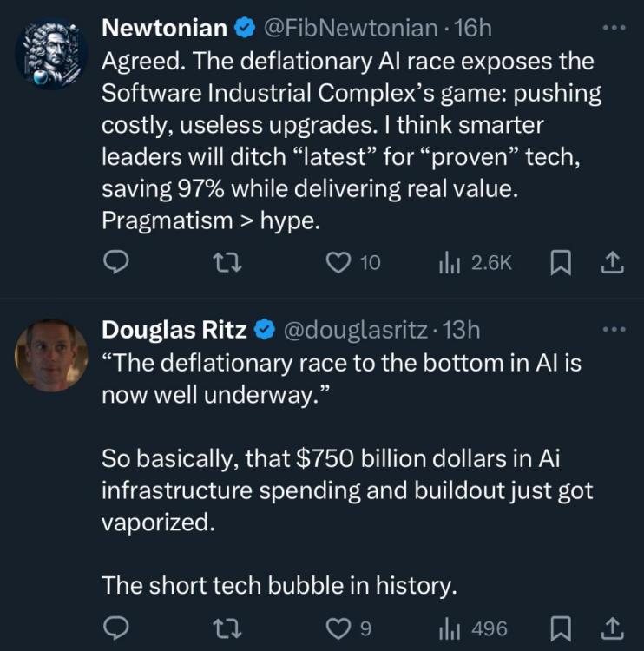The image size is (644, 651).
Task: View analytics showing 2.6K views
Action: coord(448,261)
